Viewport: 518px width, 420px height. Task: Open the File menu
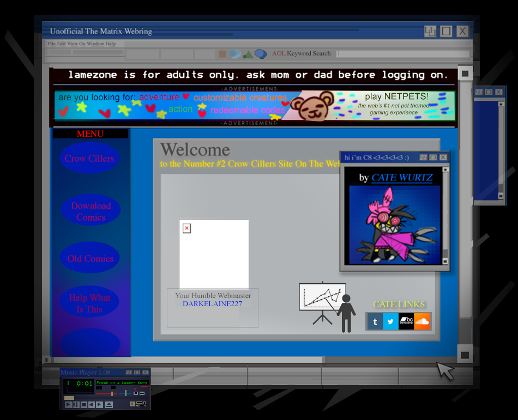[x=51, y=44]
